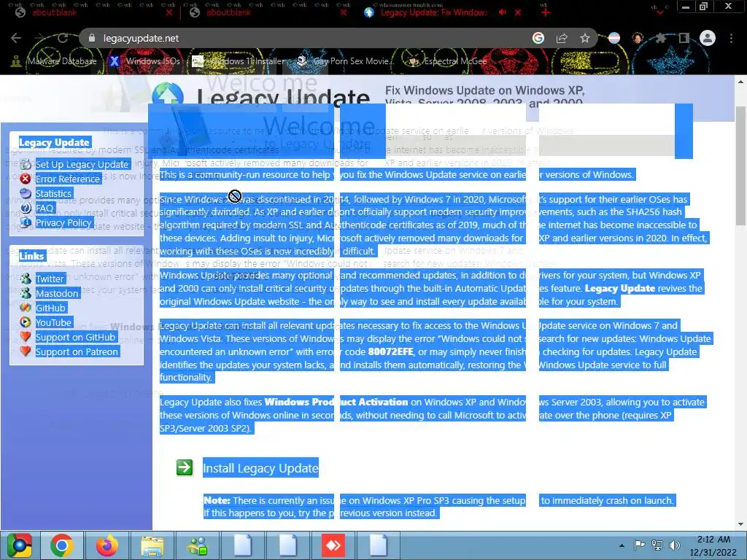Open Chrome from the taskbar
Screen dimensions: 747x560
pos(62,545)
